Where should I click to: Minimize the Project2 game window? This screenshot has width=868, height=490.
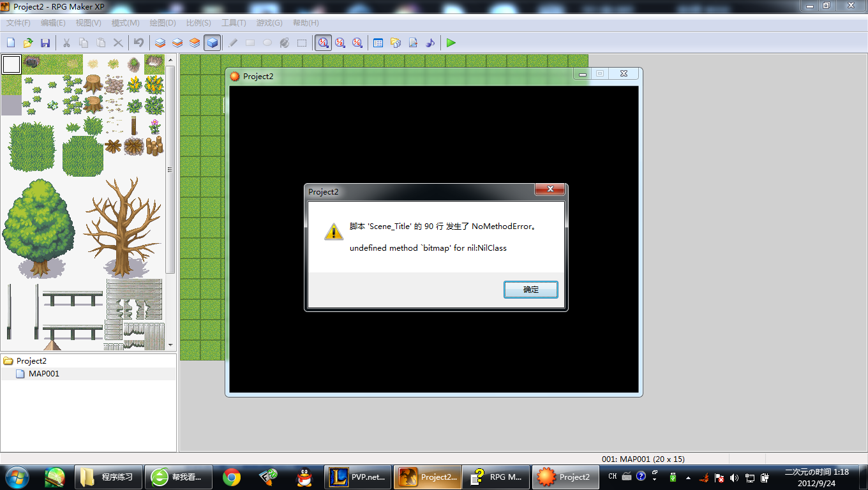point(582,74)
